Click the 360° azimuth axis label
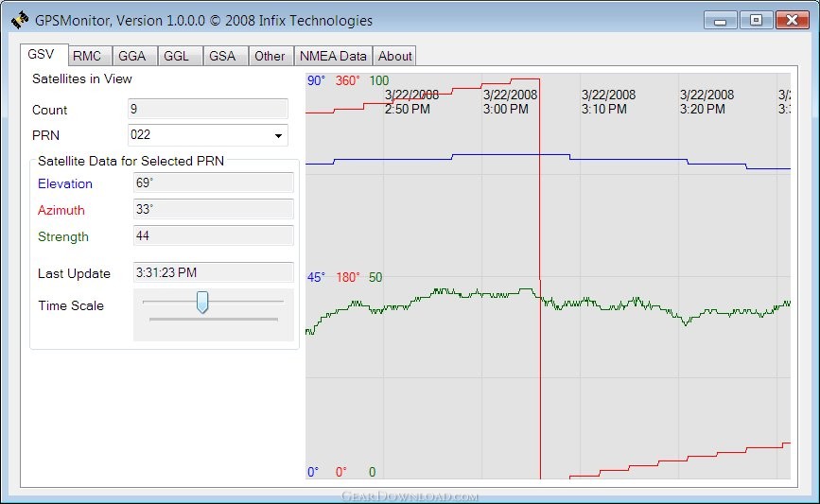Screen dimensions: 820x504 tap(347, 80)
